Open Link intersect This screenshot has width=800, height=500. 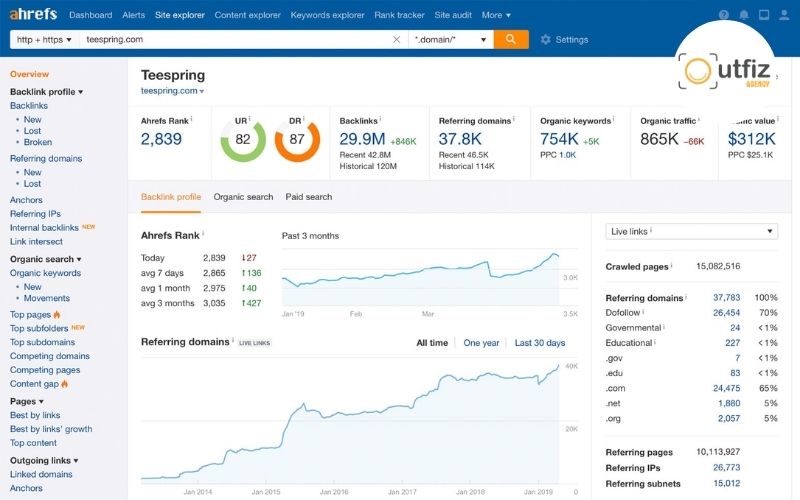point(36,241)
